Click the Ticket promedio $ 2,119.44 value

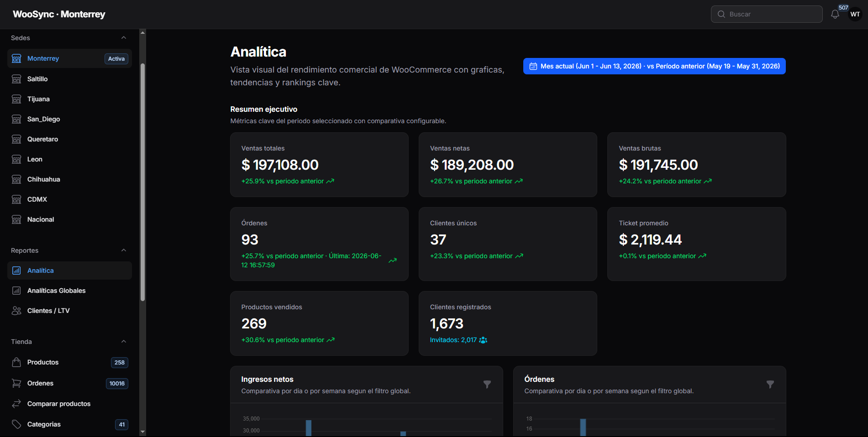point(650,239)
